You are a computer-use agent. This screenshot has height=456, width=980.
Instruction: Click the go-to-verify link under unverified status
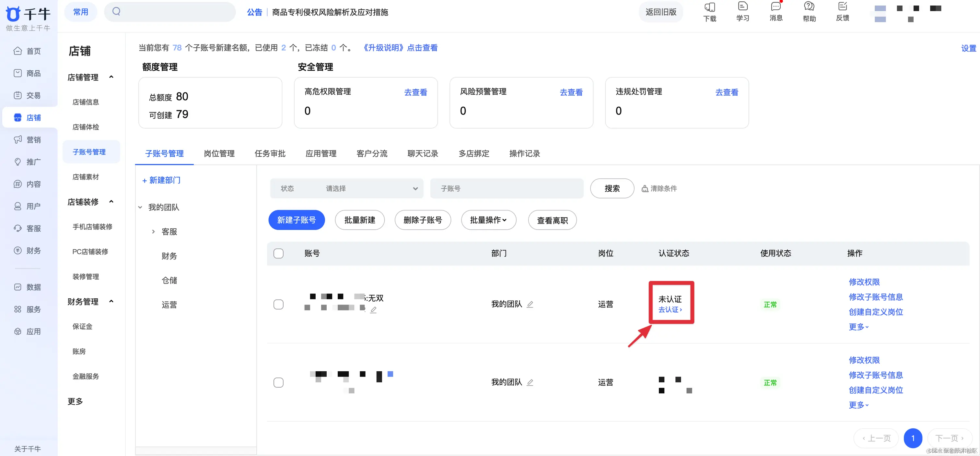tap(670, 310)
